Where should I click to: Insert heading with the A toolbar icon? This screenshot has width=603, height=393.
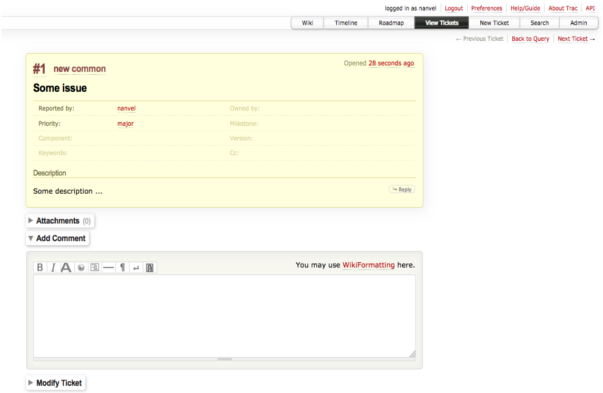(66, 267)
